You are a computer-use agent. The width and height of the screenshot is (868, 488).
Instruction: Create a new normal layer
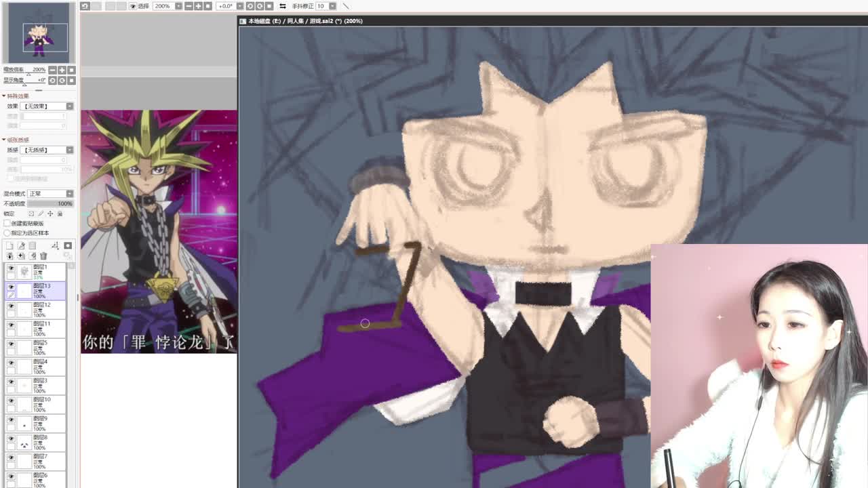pyautogui.click(x=9, y=245)
